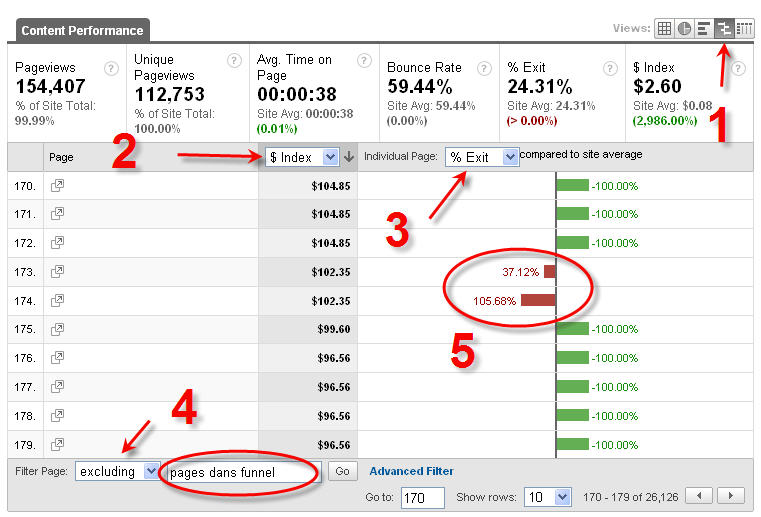
Task: Switch to the pivot view icon
Action: pos(743,28)
